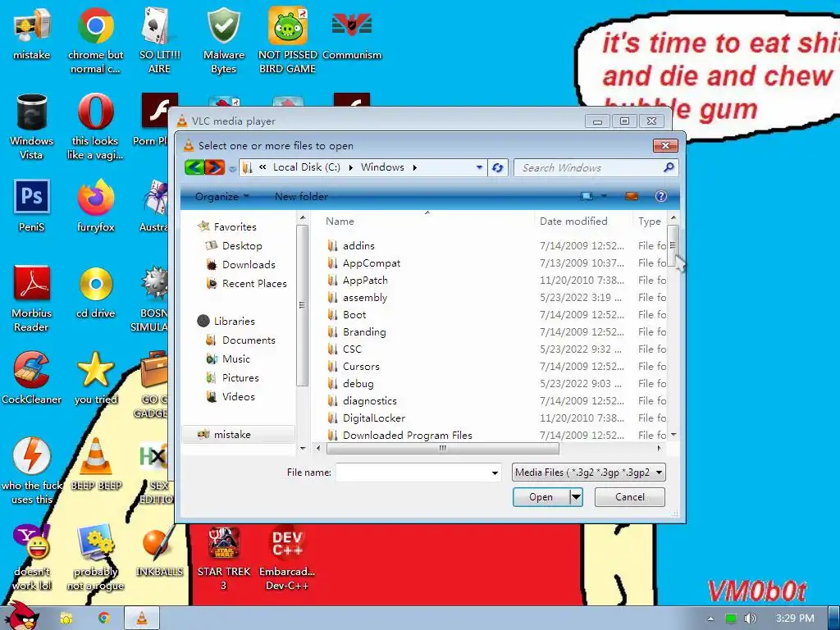The width and height of the screenshot is (840, 630).
Task: Open the Chrome taskbar icon
Action: tap(104, 619)
